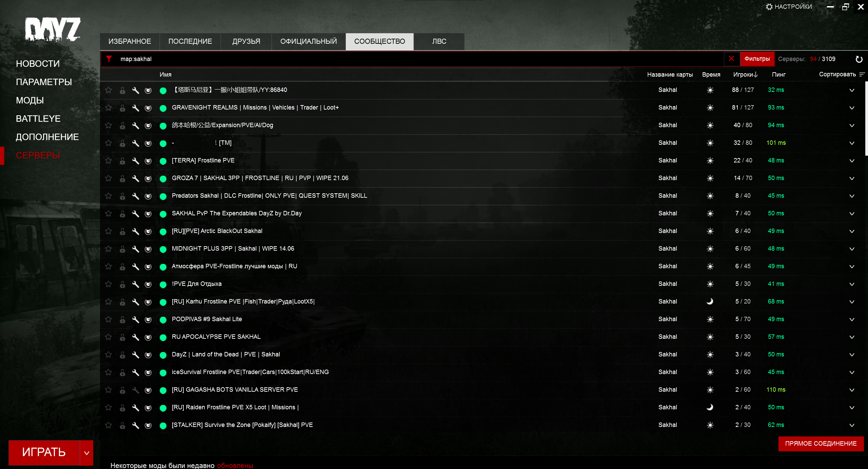Open the МОДЫ section in sidebar
Screen dimensions: 868x469
point(30,100)
